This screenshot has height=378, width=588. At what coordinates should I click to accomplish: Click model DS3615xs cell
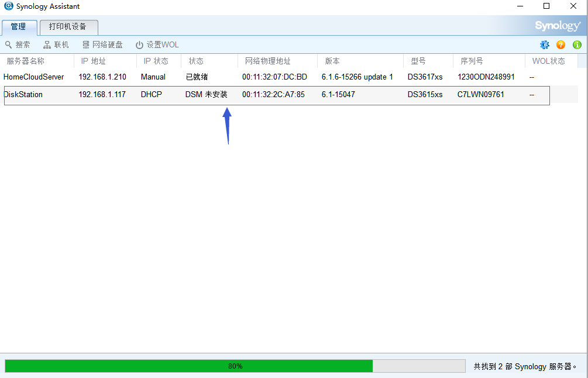click(425, 95)
